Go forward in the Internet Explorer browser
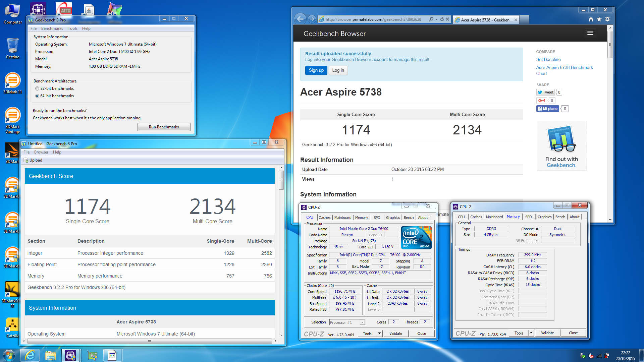644x362 pixels. (312, 19)
